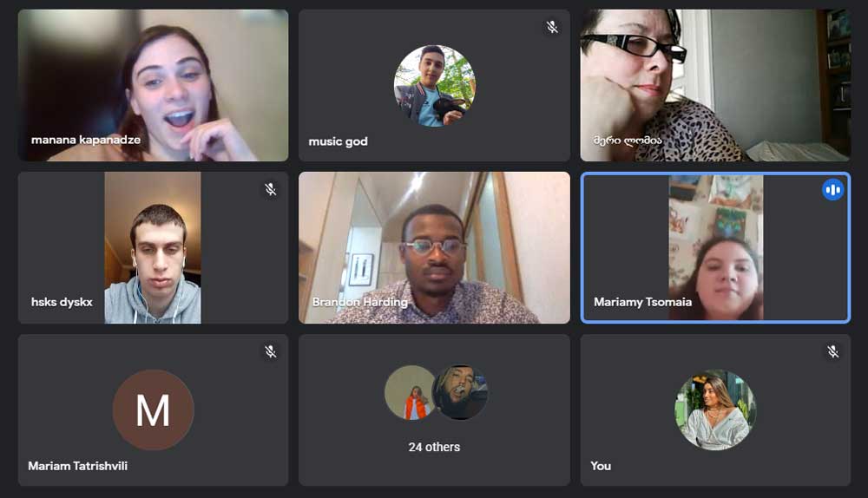Select Mariamy Tsomaia highlighted video tile
The width and height of the screenshot is (868, 498).
point(715,247)
